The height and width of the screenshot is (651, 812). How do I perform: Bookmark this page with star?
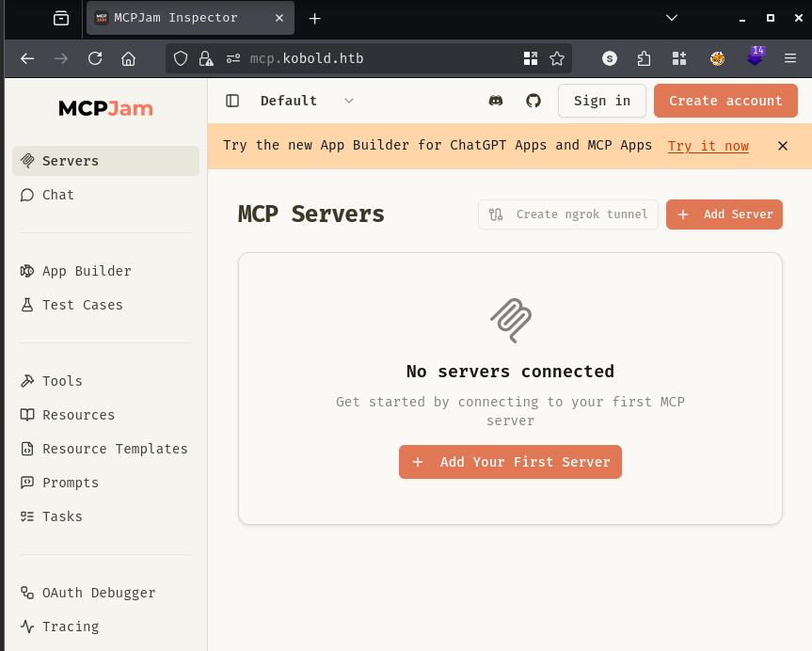557,58
